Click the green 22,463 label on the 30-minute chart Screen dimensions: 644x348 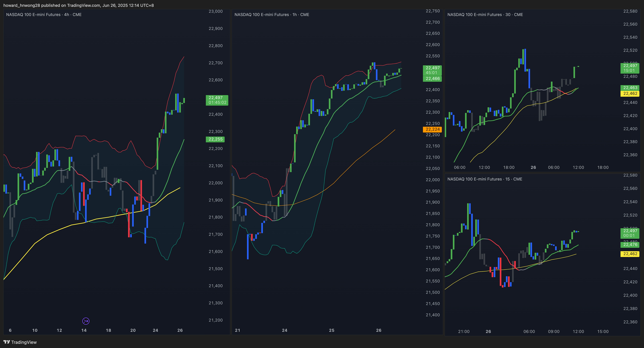[630, 88]
